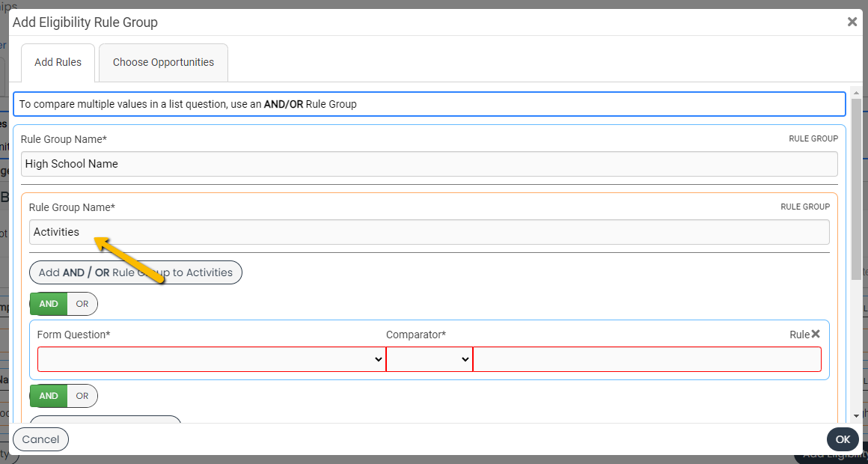Click the dialog's vertical scrollbar thumb
The height and width of the screenshot is (464, 868).
(856, 187)
